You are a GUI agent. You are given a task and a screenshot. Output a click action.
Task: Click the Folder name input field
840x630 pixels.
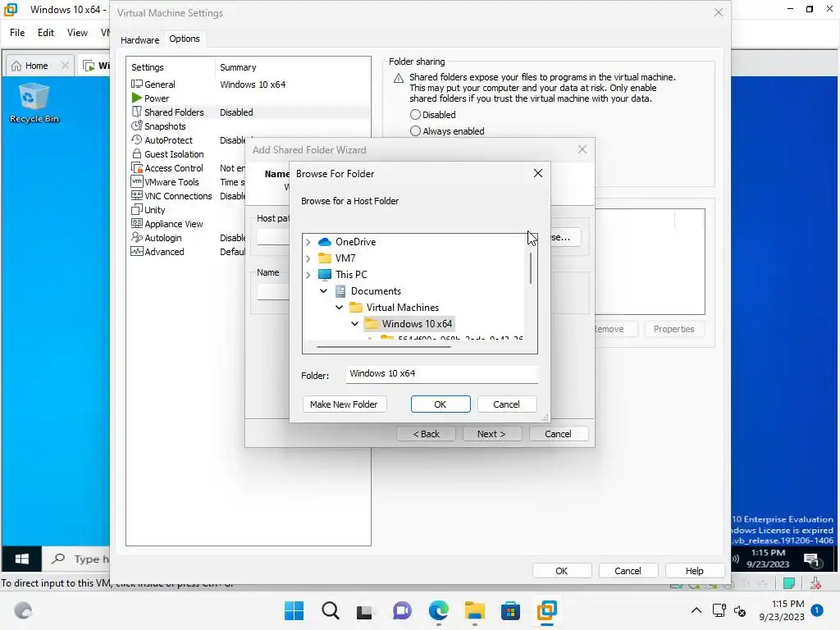(x=442, y=374)
